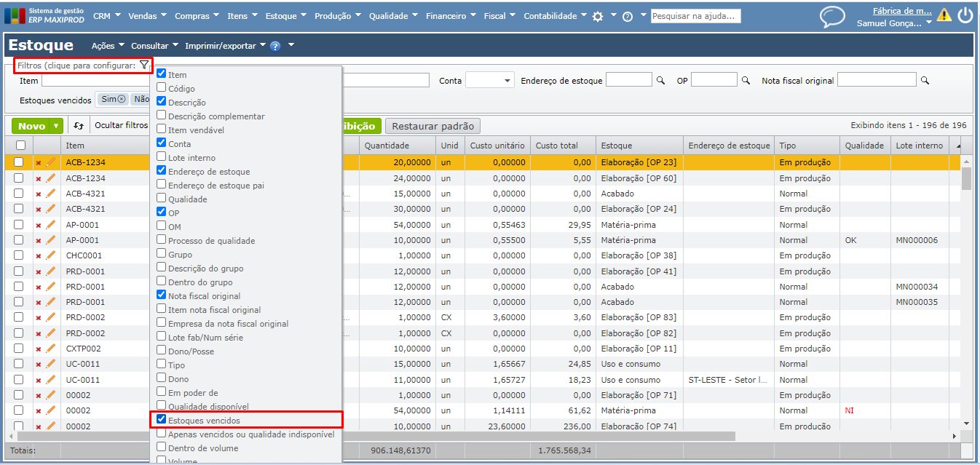Click the Restaurar padrão button
The image size is (980, 465).
(x=432, y=126)
